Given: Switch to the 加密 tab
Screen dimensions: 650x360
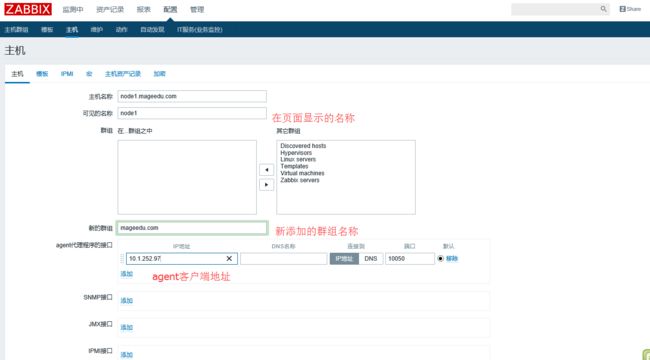Looking at the screenshot, I should click(159, 74).
